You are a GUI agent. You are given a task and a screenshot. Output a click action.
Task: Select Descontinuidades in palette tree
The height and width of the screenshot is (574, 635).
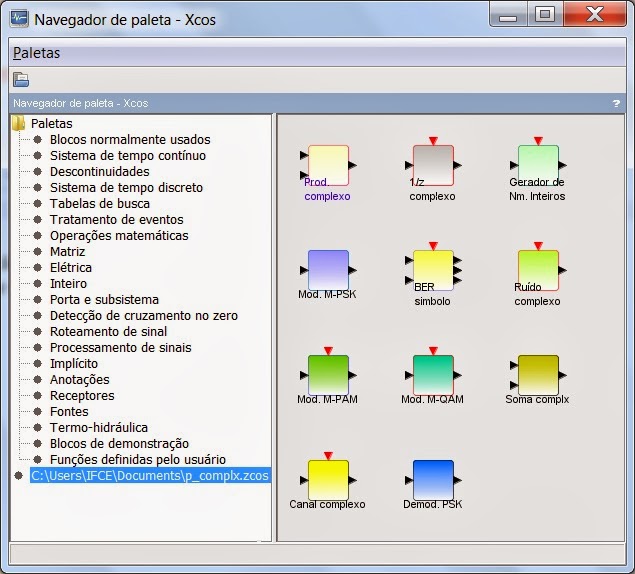pos(100,172)
